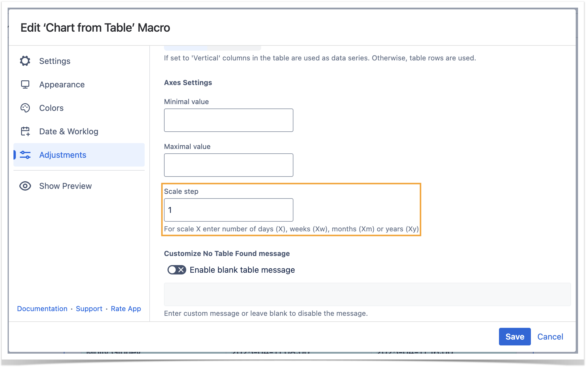This screenshot has height=368, width=588.
Task: Open the Settings section
Action: [x=55, y=61]
